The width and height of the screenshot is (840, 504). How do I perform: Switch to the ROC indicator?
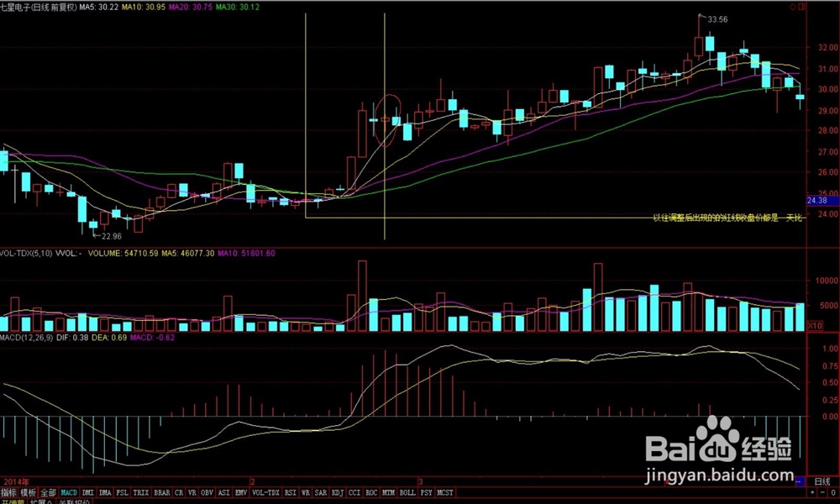pyautogui.click(x=371, y=493)
